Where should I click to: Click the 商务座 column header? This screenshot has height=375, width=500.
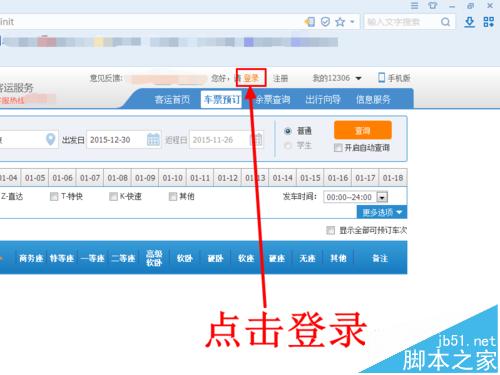(x=31, y=258)
